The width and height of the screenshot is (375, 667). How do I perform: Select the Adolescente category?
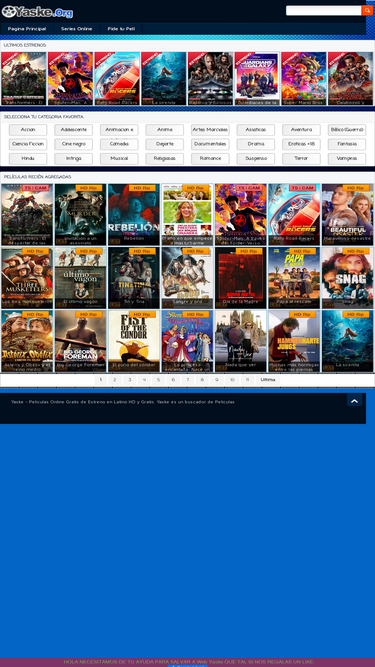pyautogui.click(x=74, y=130)
